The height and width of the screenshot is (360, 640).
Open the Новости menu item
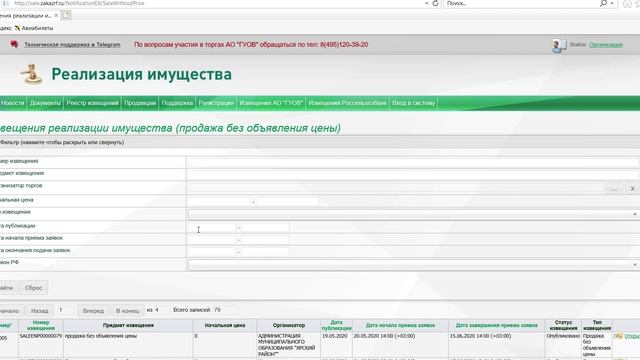13,103
